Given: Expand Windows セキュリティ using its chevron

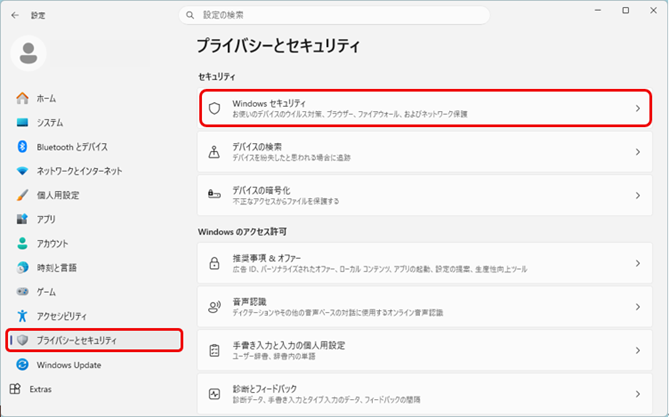Looking at the screenshot, I should pyautogui.click(x=637, y=108).
